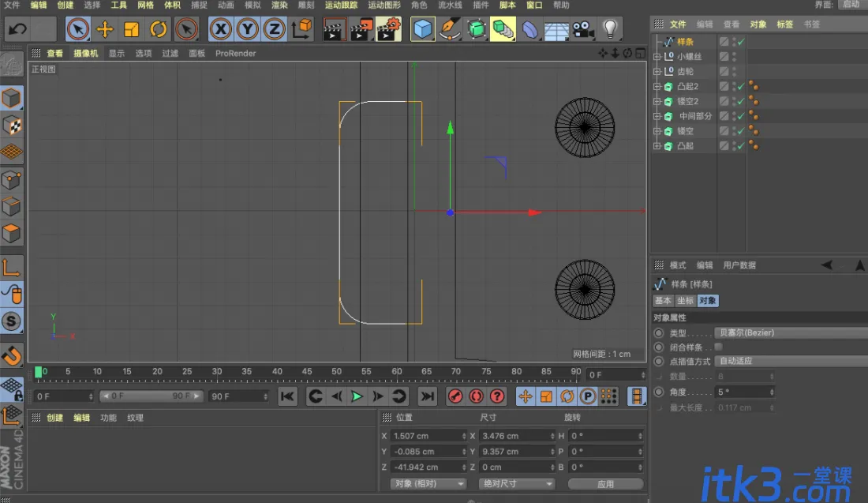This screenshot has width=868, height=503.
Task: Switch to Texture mode checker-cube icon
Action: coord(12,126)
